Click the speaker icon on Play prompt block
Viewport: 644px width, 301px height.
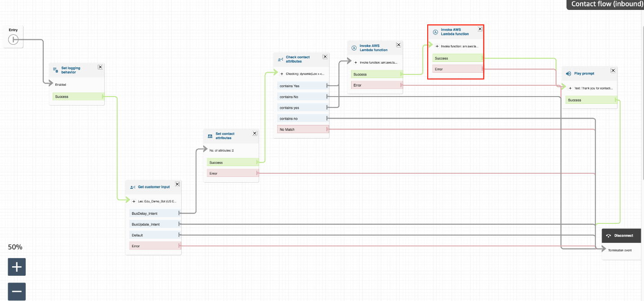click(x=569, y=73)
